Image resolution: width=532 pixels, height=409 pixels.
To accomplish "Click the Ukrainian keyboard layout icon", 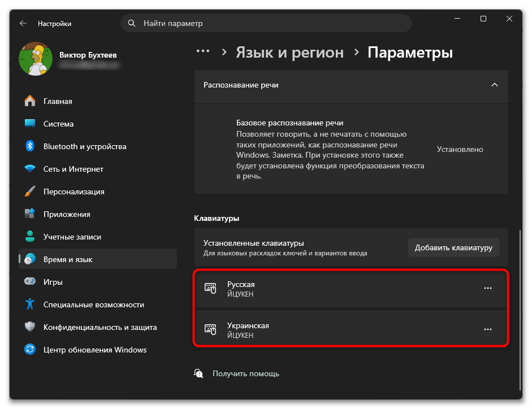I will tap(210, 329).
